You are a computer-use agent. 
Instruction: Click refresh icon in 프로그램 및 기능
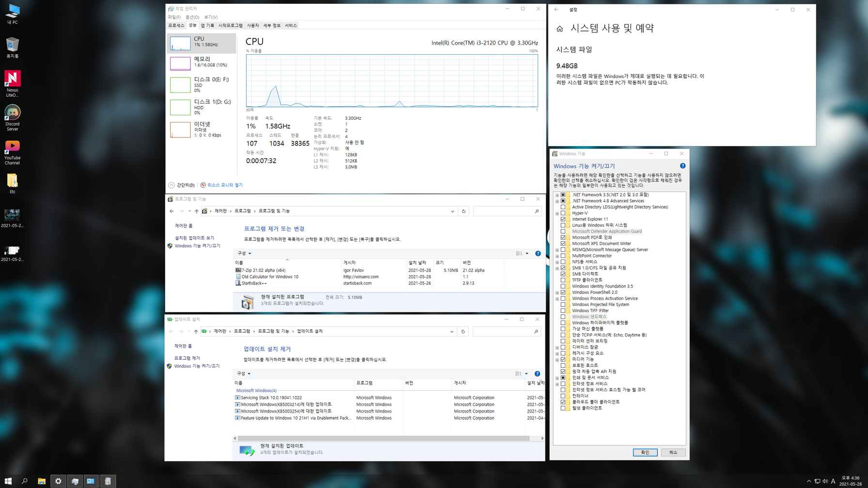coord(464,211)
